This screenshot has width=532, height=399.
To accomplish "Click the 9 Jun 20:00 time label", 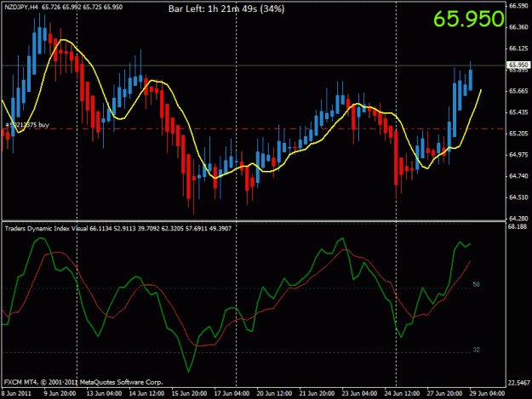I will 60,394.
